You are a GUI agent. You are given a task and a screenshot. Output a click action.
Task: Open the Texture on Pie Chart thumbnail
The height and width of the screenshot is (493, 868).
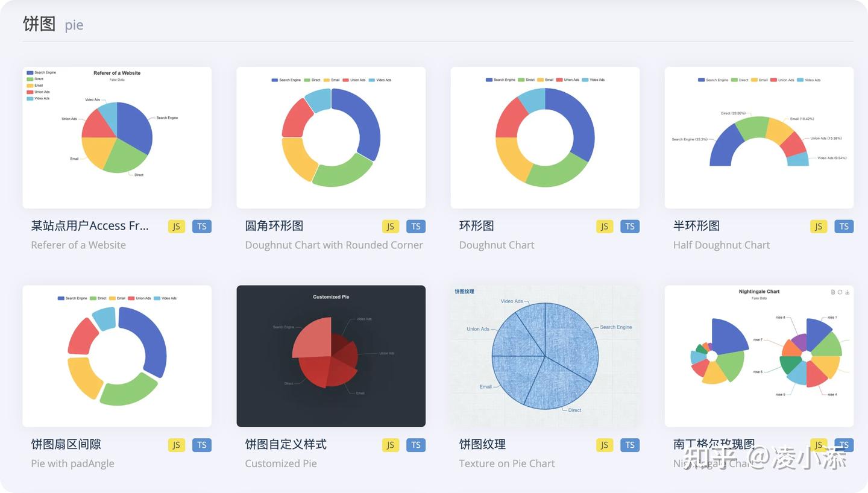coord(545,356)
